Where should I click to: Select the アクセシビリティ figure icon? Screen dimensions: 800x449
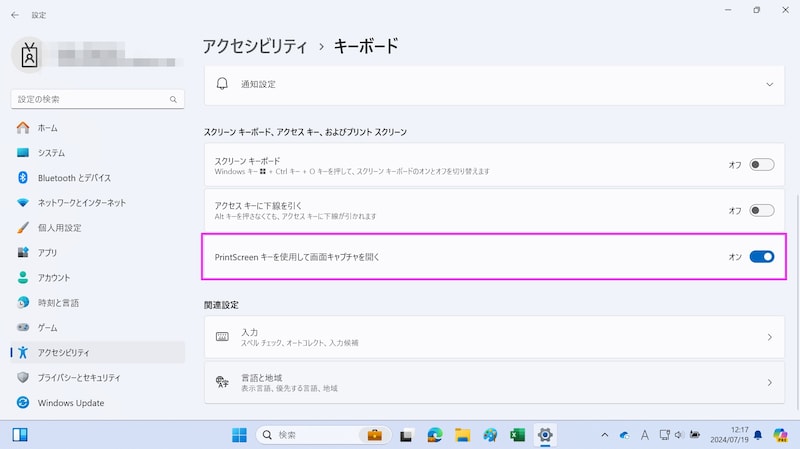[23, 352]
